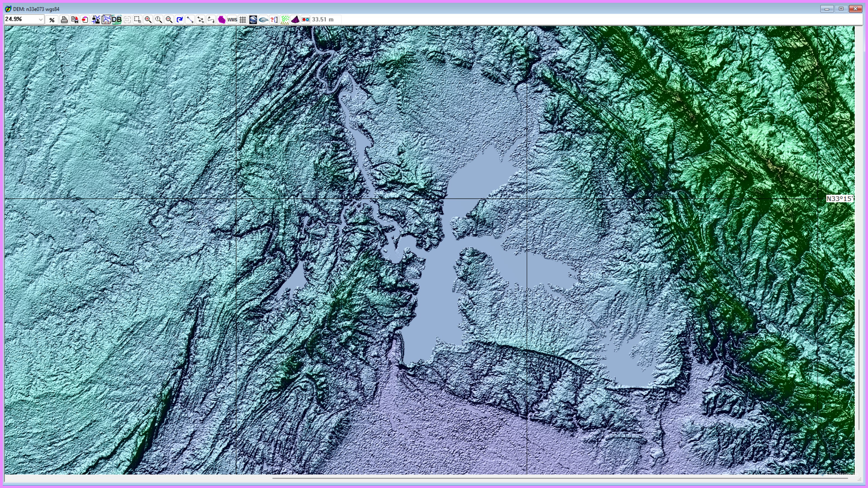Toggle the point plot overlay
Viewport: 868px width, 488px height.
[x=284, y=20]
